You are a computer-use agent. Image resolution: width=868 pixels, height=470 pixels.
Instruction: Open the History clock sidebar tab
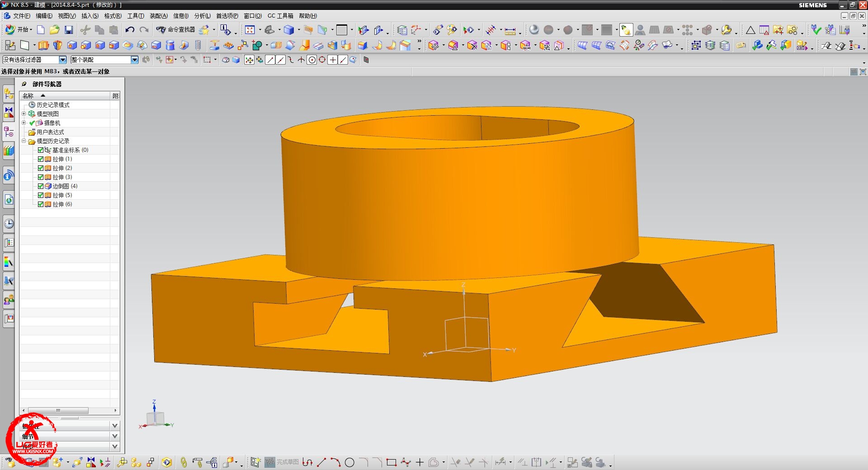(9, 223)
